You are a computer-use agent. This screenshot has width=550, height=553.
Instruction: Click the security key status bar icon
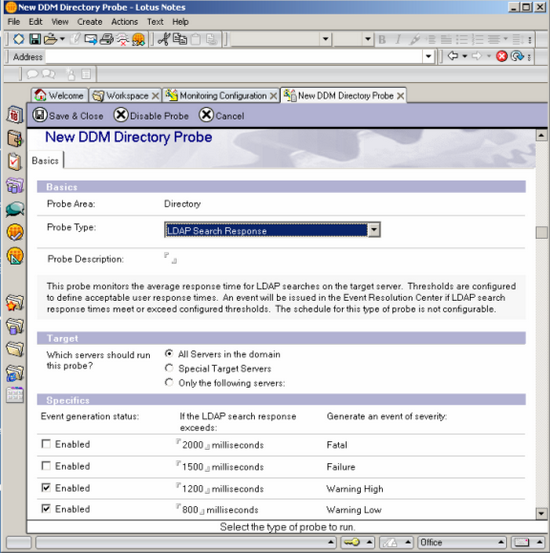pyautogui.click(x=352, y=542)
